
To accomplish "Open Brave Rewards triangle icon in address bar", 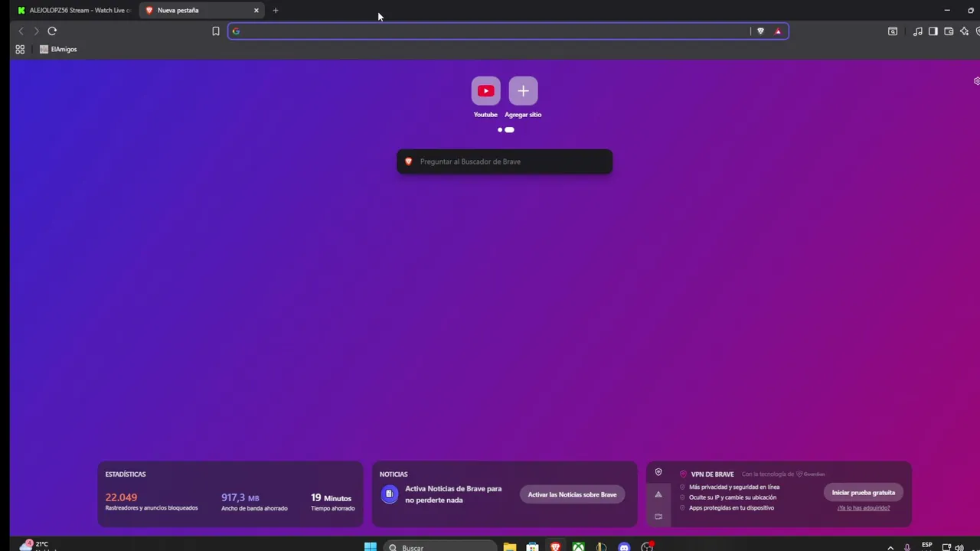I will click(x=778, y=31).
